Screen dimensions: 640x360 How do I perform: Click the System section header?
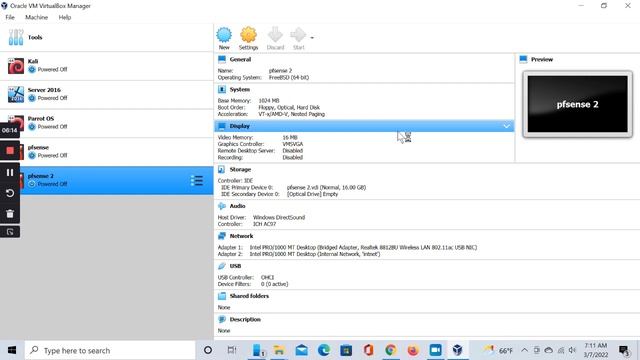(240, 89)
